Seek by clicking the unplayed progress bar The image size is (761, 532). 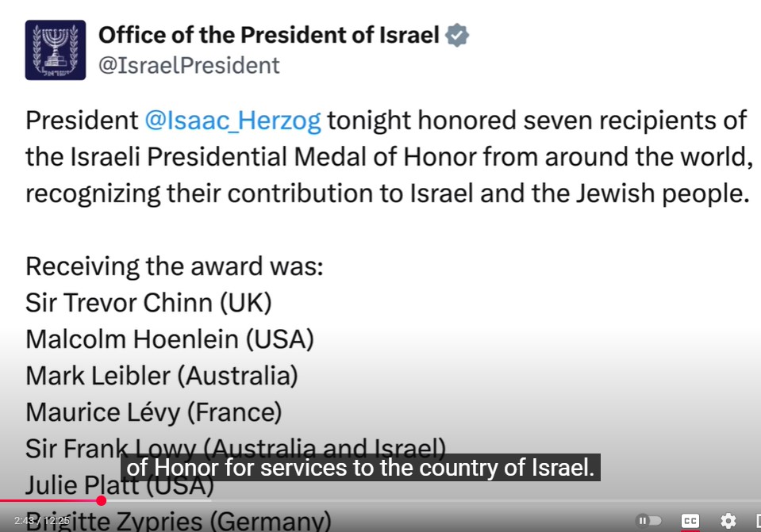tap(397, 500)
